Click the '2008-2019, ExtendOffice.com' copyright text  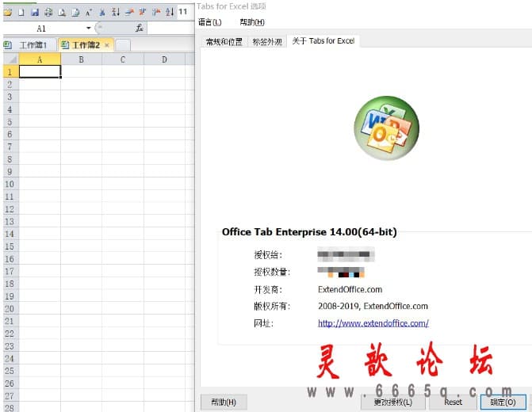[x=373, y=306]
